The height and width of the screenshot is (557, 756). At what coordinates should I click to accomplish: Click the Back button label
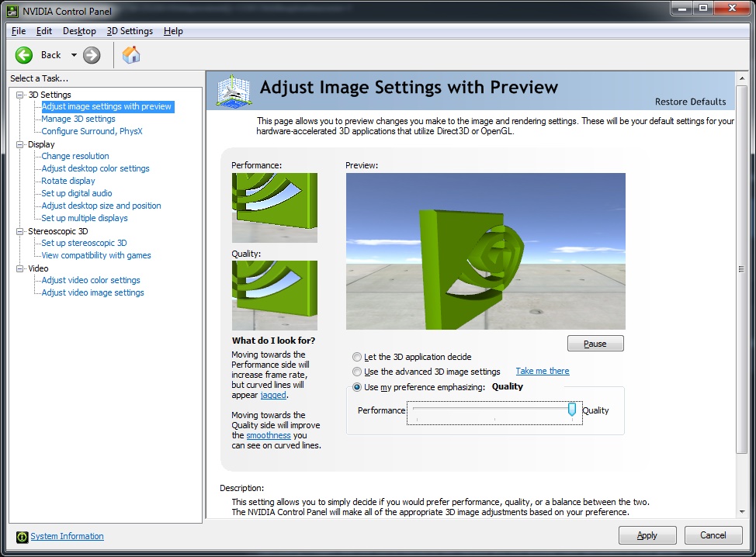click(x=50, y=55)
